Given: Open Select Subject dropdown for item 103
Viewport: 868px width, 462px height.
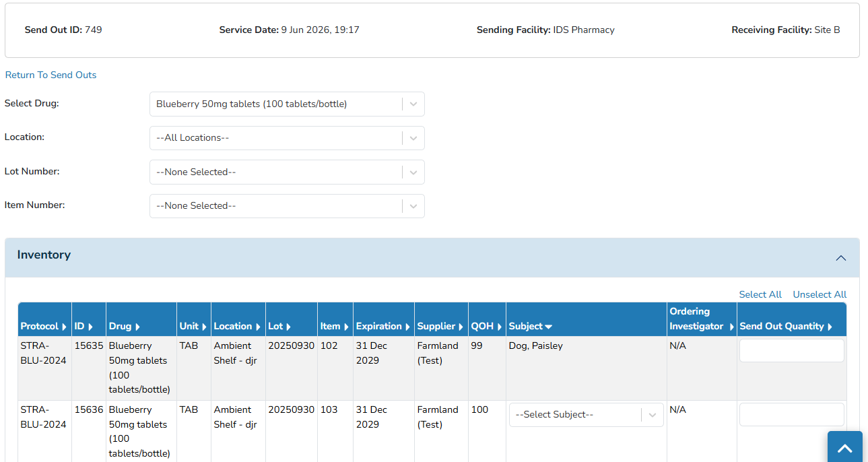Looking at the screenshot, I should [587, 415].
